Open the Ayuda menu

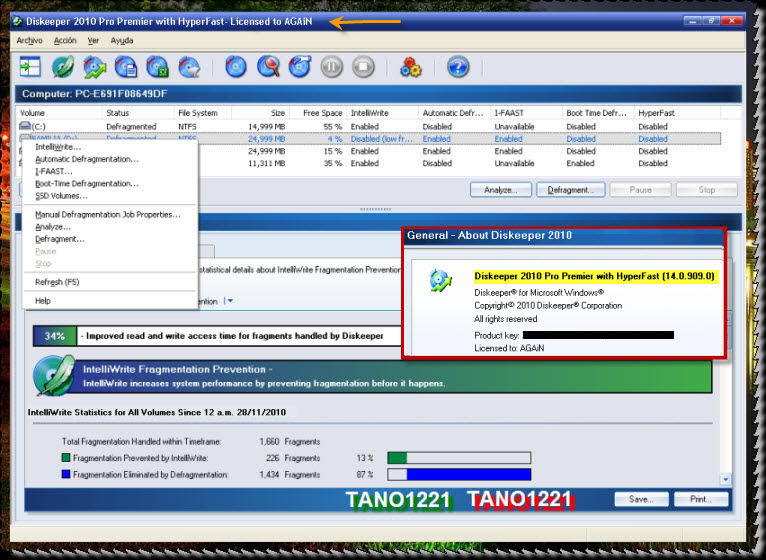122,41
